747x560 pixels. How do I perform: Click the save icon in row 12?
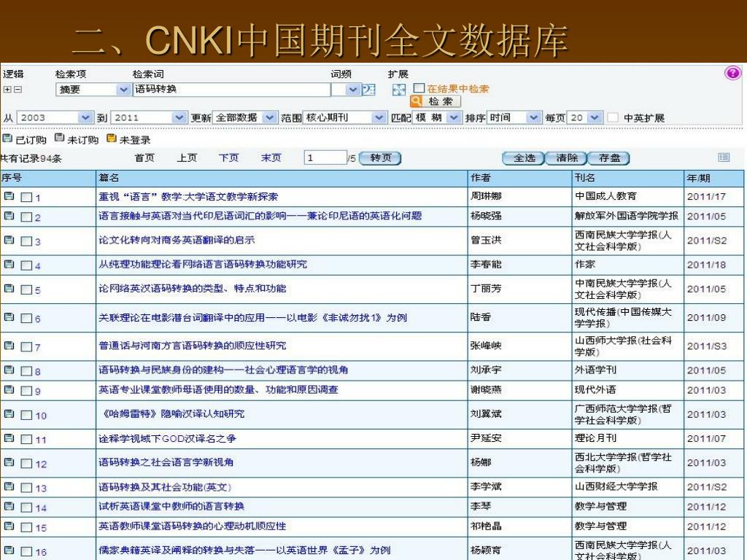point(9,462)
